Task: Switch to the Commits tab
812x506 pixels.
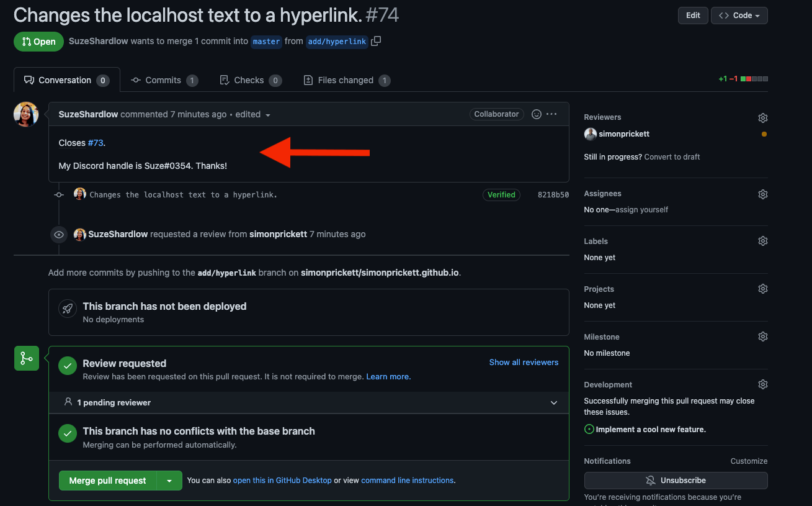Action: tap(164, 80)
